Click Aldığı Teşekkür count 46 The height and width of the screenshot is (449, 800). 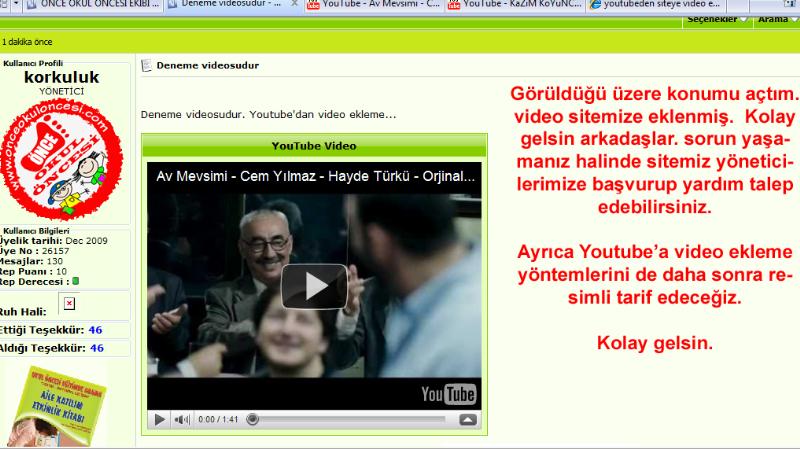click(x=97, y=348)
